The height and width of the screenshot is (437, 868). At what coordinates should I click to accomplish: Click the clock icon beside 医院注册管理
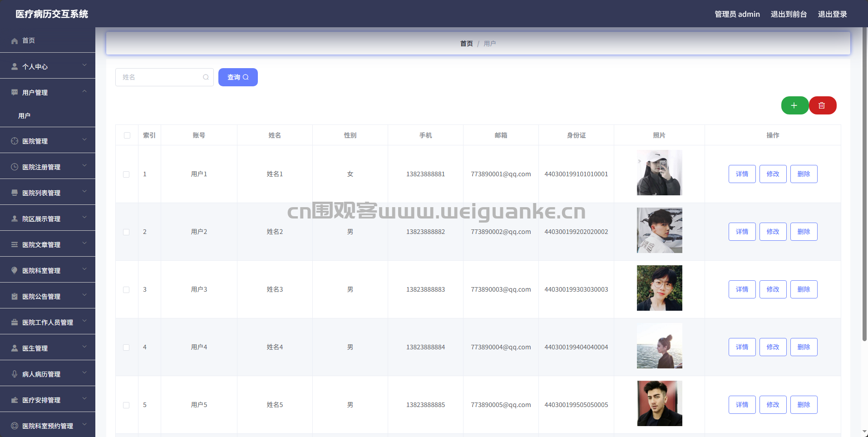(15, 167)
